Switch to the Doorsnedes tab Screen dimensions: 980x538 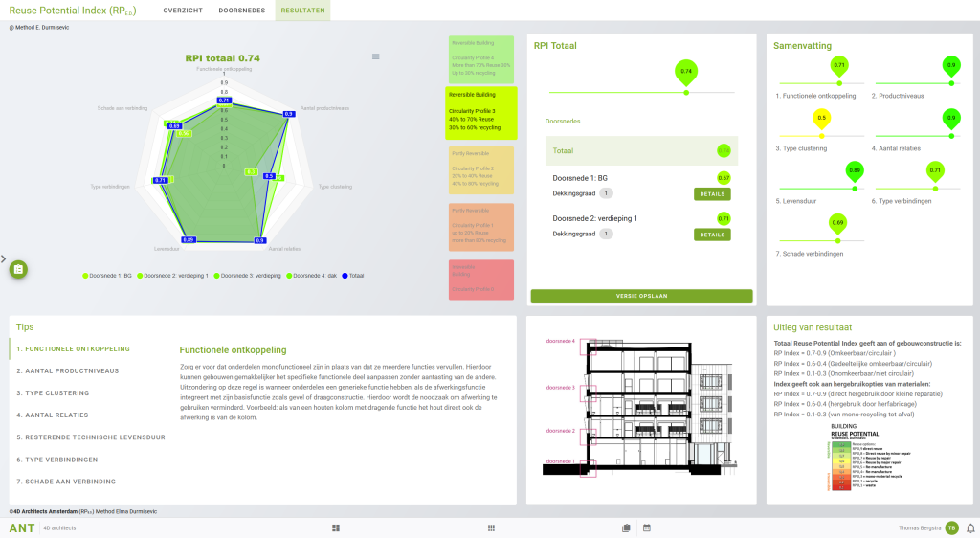pos(240,11)
